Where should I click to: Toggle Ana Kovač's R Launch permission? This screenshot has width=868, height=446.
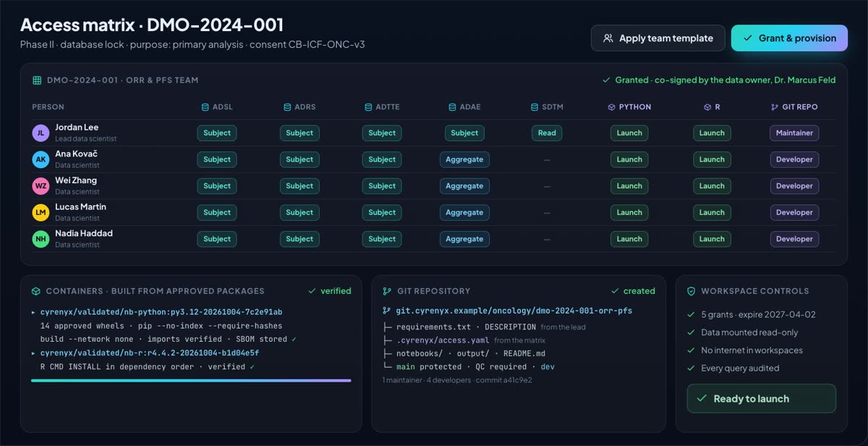pos(712,159)
